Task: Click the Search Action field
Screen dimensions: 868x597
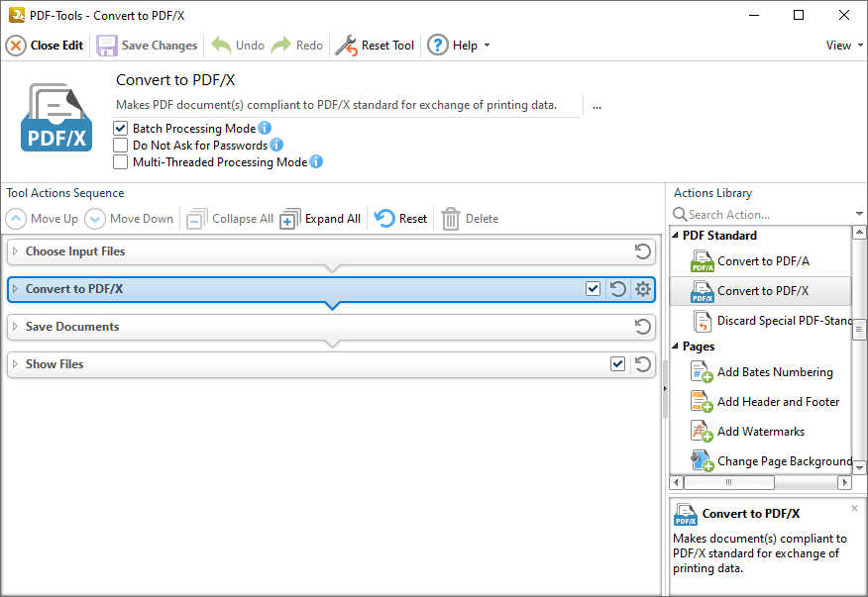Action: 770,215
